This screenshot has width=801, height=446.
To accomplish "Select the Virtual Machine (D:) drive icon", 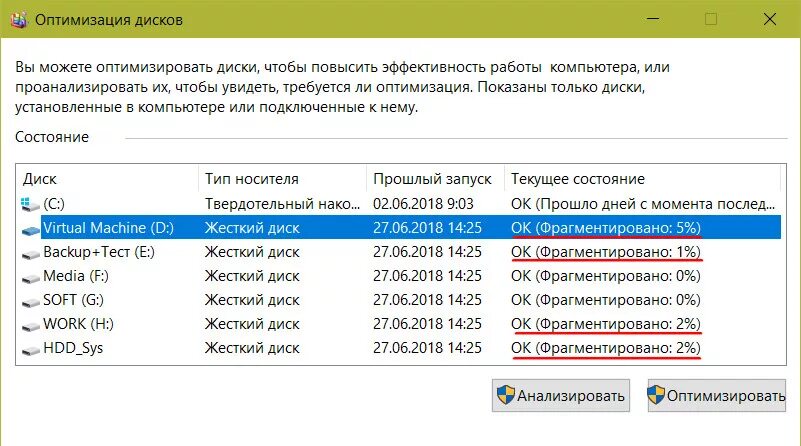I will click(31, 230).
